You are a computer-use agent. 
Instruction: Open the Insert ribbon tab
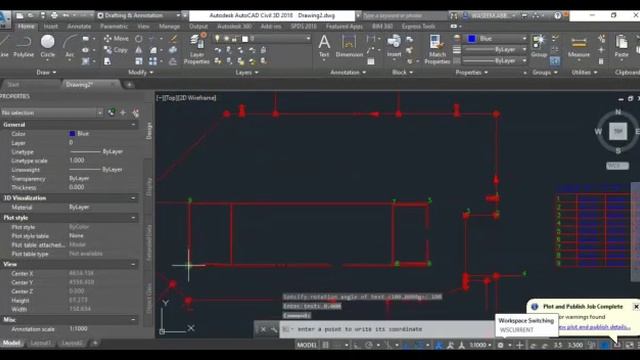51,26
